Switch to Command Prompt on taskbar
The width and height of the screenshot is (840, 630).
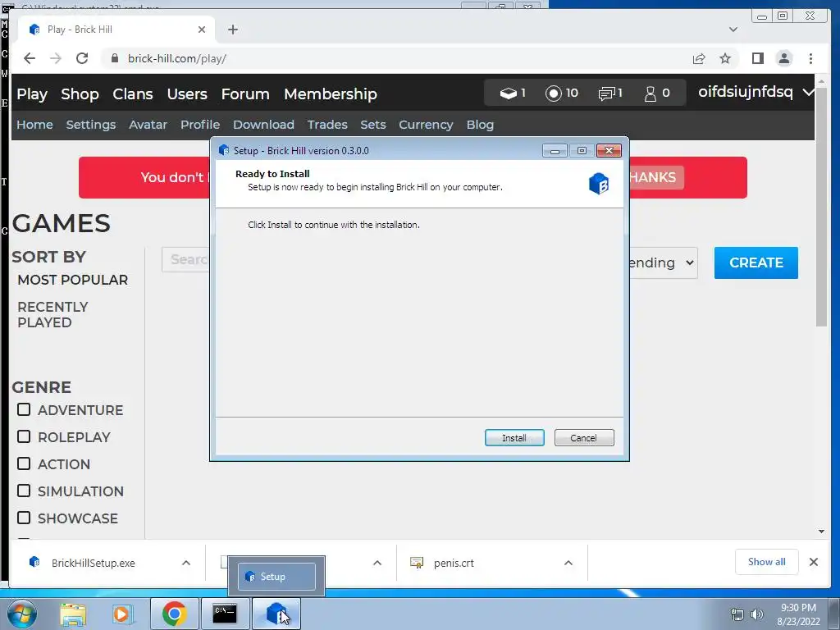pos(225,614)
